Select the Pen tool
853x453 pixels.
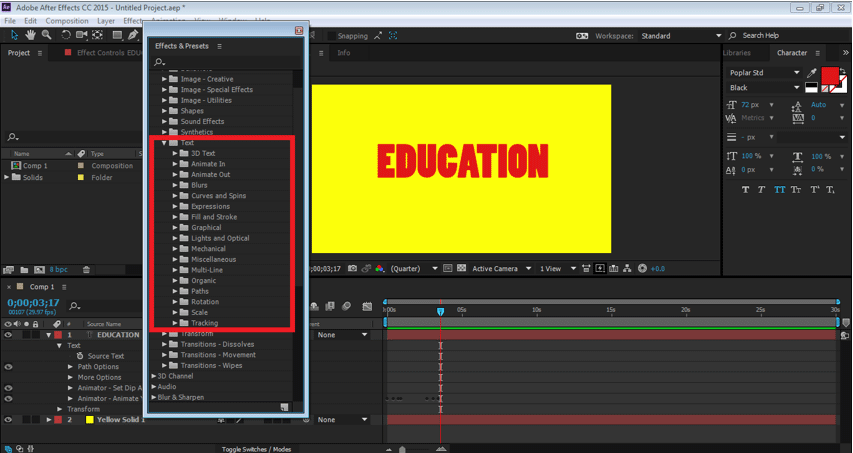click(133, 35)
